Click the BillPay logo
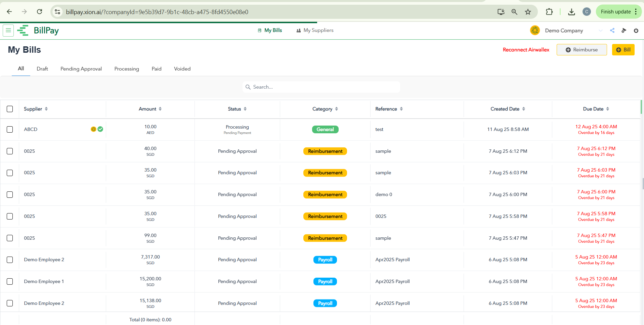Viewport: 644px width, 325px height. pyautogui.click(x=38, y=31)
